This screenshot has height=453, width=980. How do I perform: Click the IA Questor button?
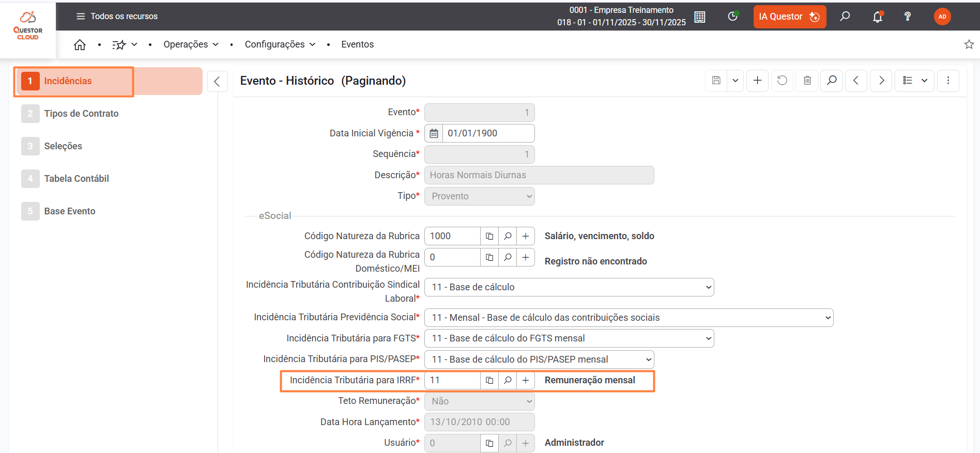tap(789, 17)
